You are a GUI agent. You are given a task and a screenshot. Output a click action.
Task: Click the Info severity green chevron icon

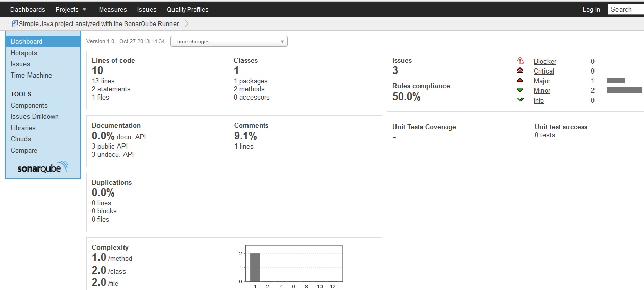coord(520,100)
